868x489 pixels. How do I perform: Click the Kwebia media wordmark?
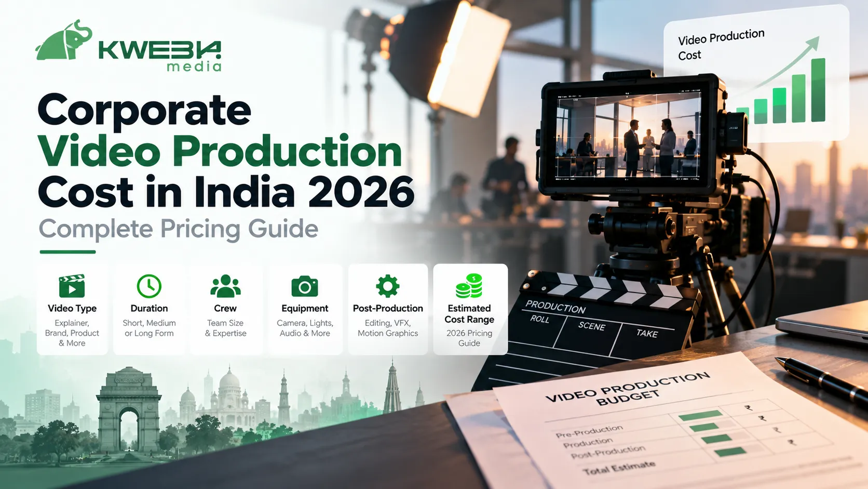click(x=160, y=56)
